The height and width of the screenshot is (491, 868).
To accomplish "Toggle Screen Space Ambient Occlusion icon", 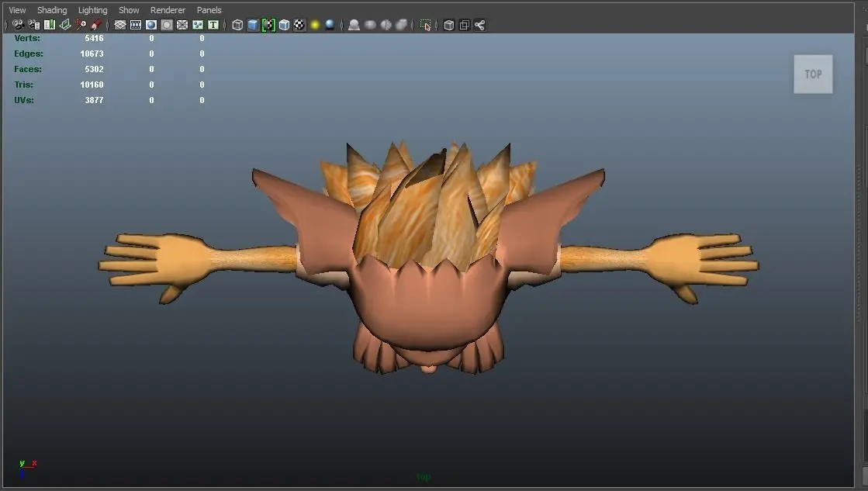I will [x=354, y=25].
